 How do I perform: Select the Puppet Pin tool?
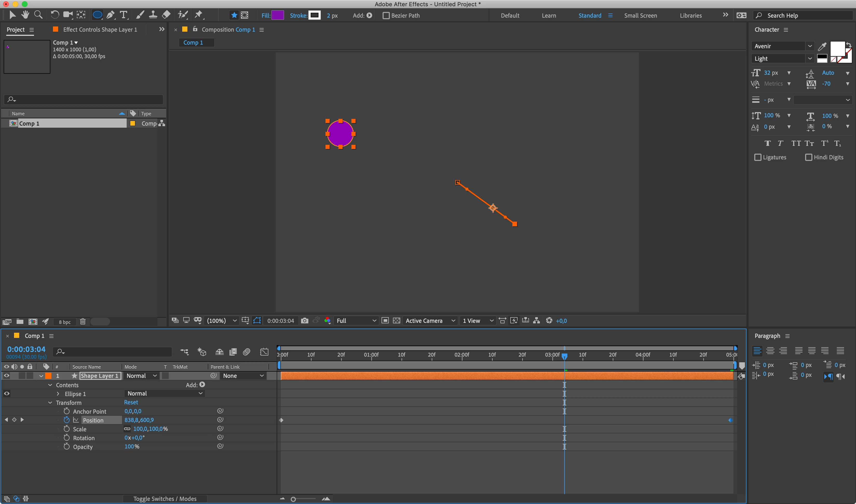[198, 15]
